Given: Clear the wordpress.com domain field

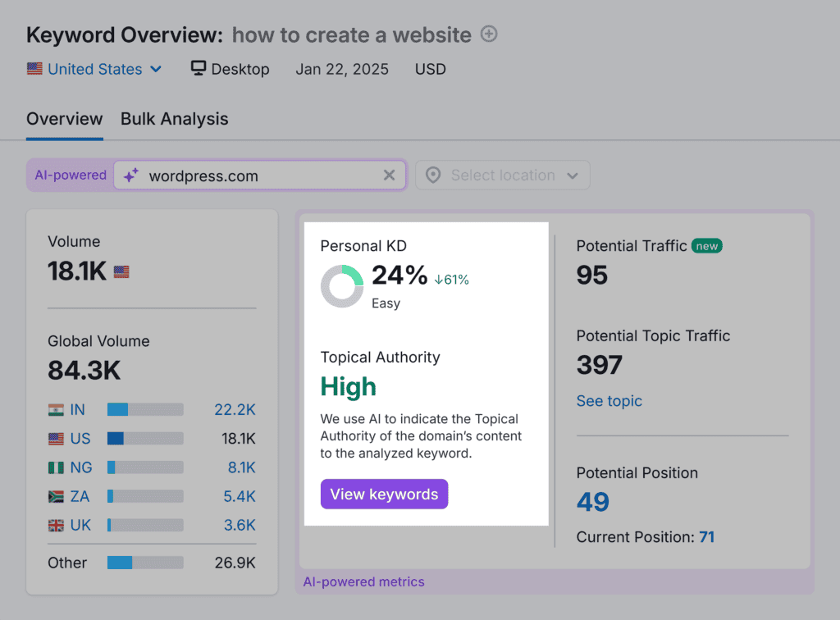Looking at the screenshot, I should click(x=390, y=176).
